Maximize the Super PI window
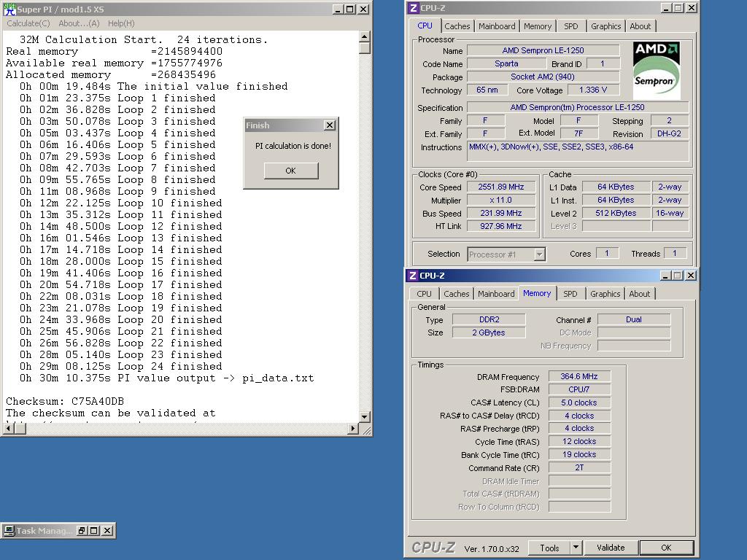This screenshot has height=560, width=747. pos(349,9)
